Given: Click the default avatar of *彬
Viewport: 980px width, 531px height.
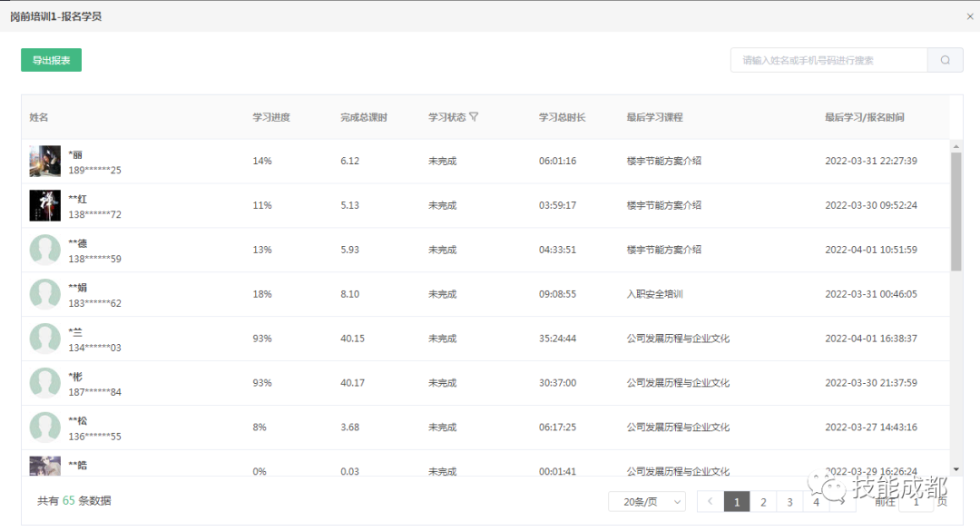Looking at the screenshot, I should coord(44,383).
